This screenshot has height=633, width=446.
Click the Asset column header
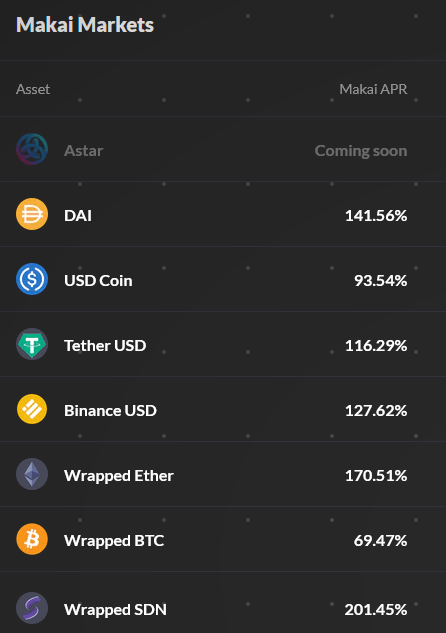[x=33, y=89]
